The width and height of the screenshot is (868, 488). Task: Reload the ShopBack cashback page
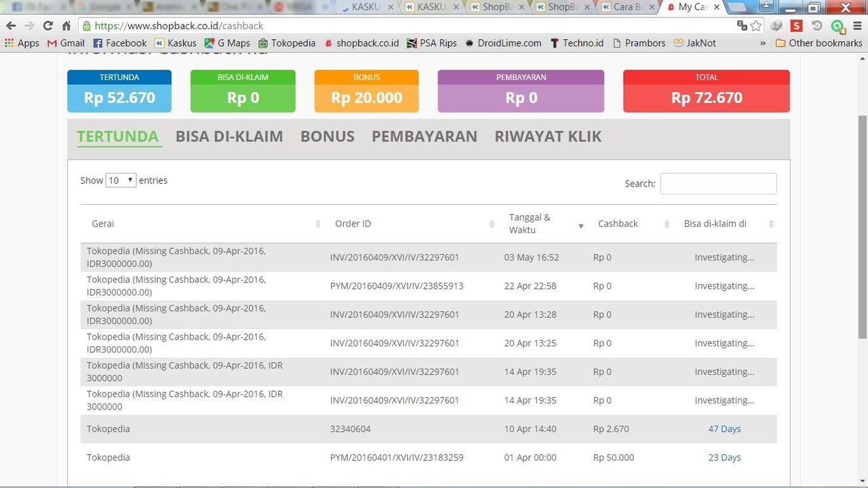coord(47,26)
